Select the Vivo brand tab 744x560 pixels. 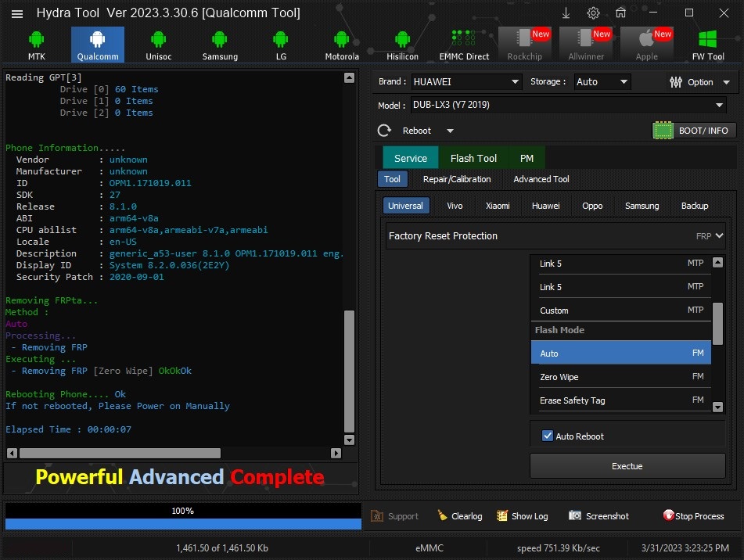click(x=455, y=206)
